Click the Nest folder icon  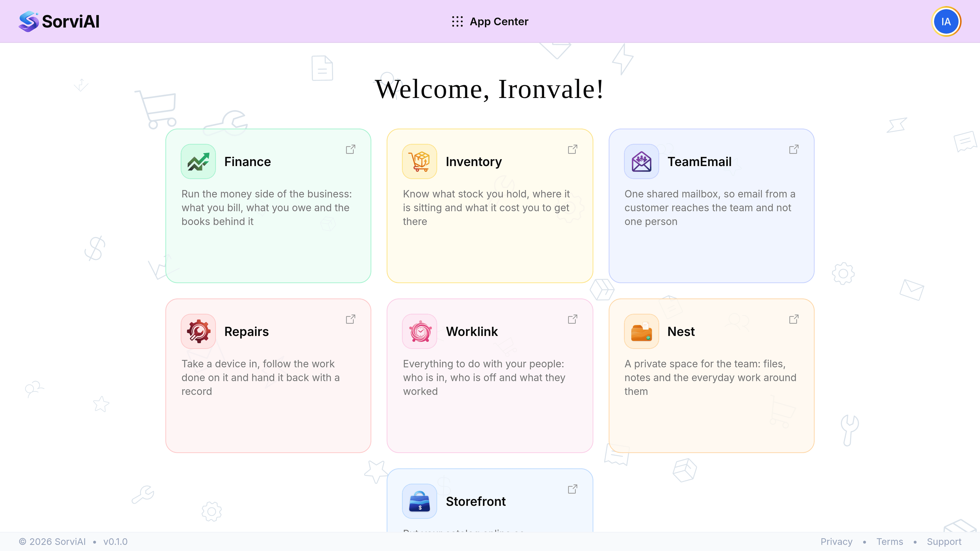(641, 331)
